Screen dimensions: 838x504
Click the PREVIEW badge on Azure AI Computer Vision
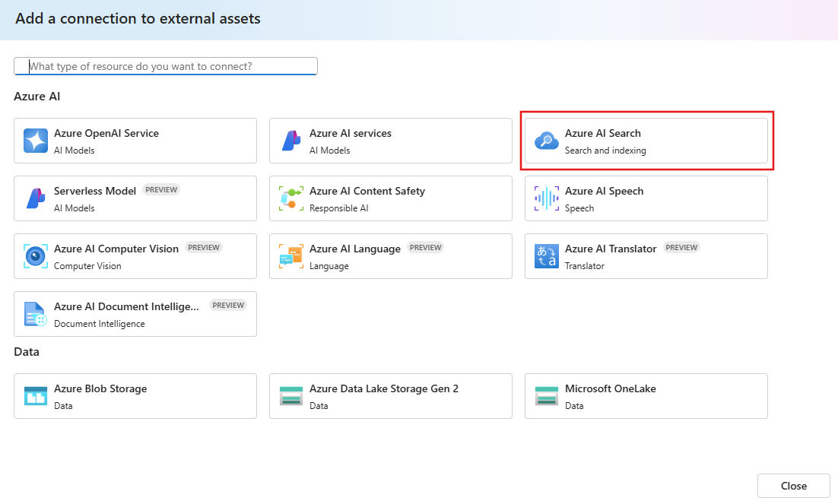[204, 248]
